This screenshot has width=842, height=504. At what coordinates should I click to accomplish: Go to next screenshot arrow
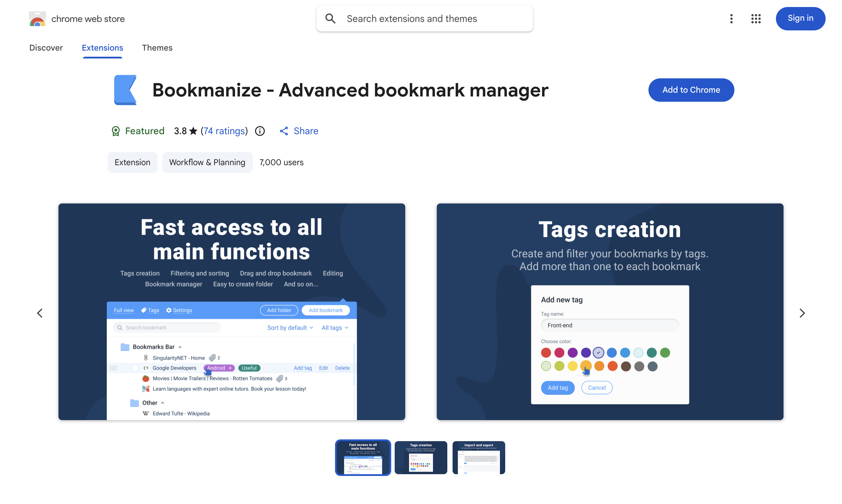pyautogui.click(x=802, y=313)
